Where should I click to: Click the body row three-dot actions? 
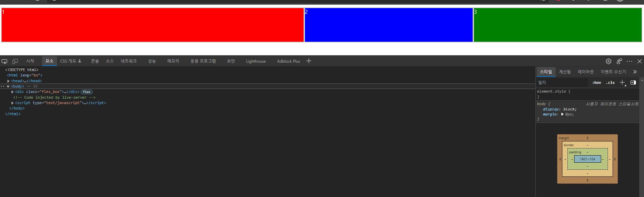pos(2,87)
